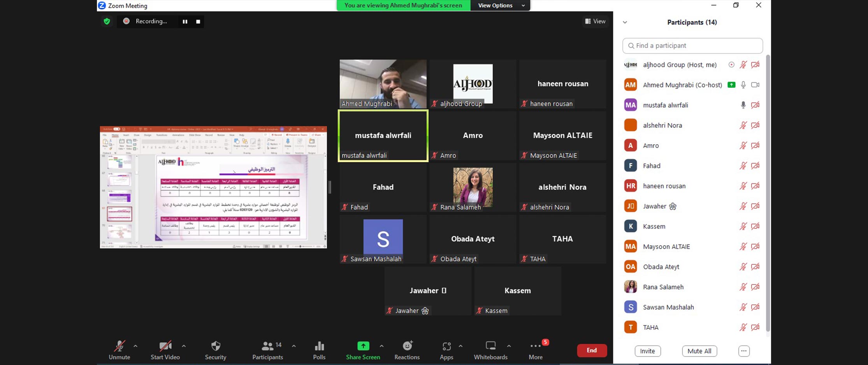Pause the meeting recording

pyautogui.click(x=185, y=21)
